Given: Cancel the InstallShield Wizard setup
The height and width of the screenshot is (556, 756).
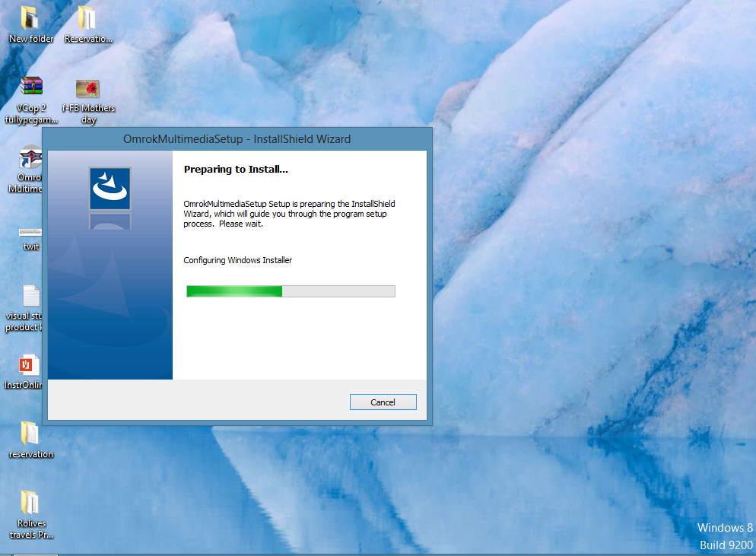Looking at the screenshot, I should pos(383,402).
